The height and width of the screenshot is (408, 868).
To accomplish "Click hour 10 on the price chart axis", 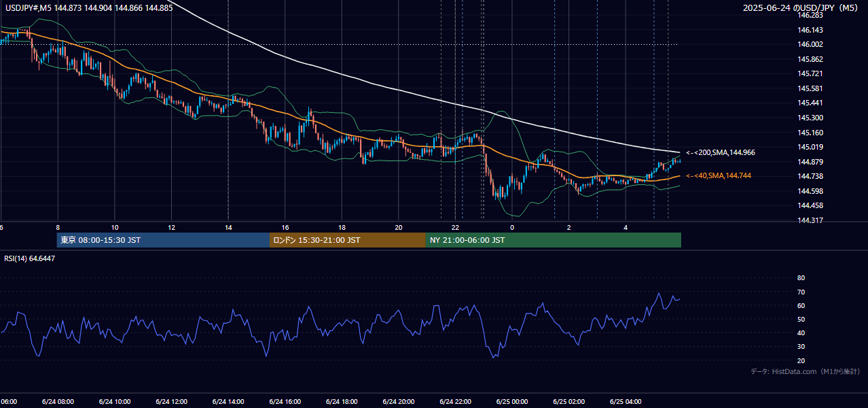I will tap(115, 227).
